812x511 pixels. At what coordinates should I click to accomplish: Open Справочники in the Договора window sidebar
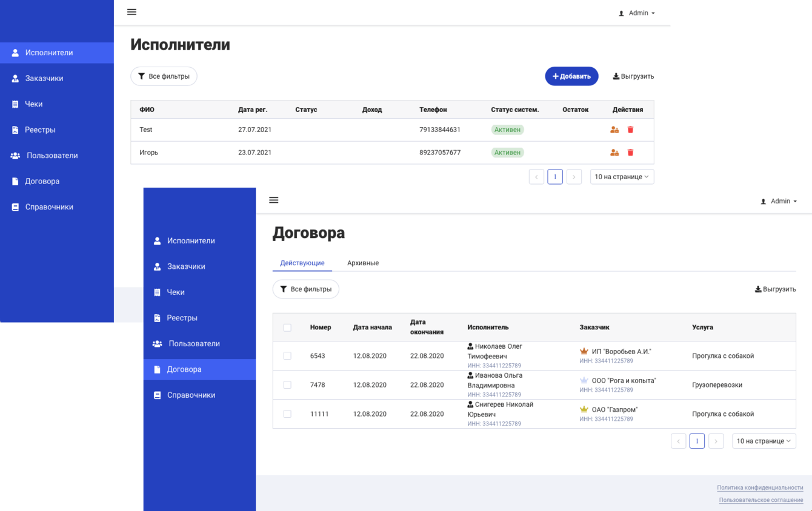click(199, 395)
